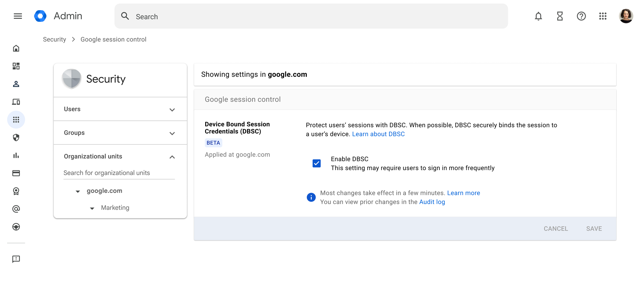The image size is (644, 283).
Task: Open Reporting bar chart icon
Action: 16,155
